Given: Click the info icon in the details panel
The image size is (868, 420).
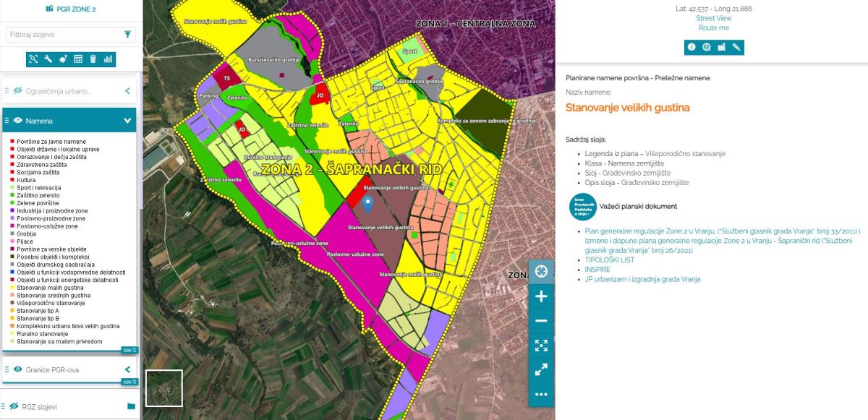Looking at the screenshot, I should [x=692, y=47].
